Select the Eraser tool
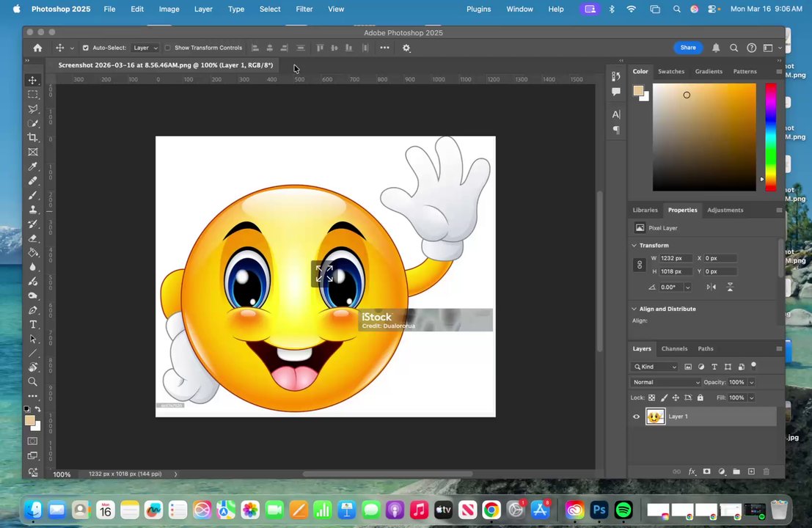The image size is (812, 528). 33,238
